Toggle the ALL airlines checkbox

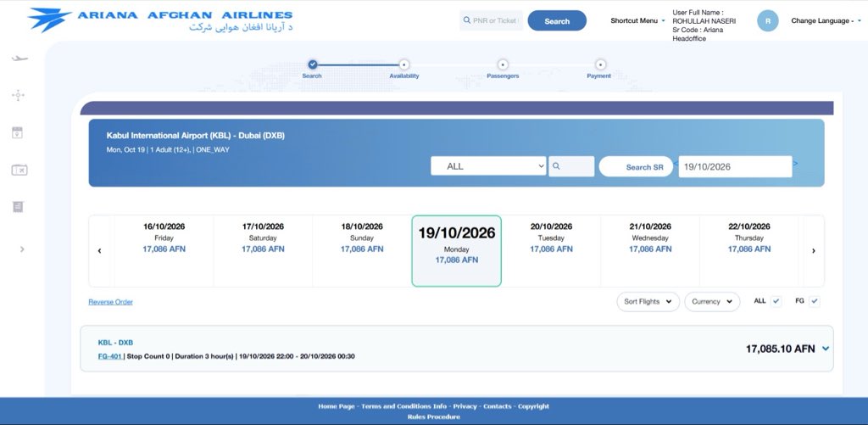point(776,301)
